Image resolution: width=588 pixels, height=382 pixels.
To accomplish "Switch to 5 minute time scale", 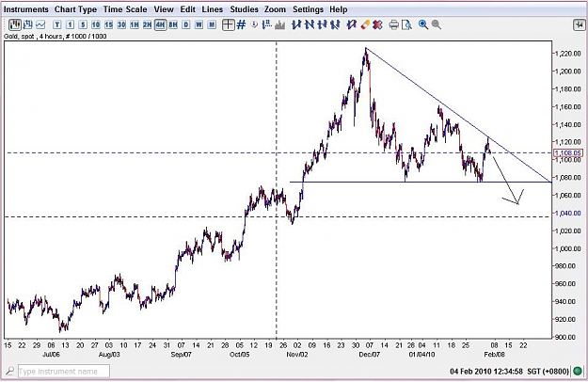I will coord(83,25).
